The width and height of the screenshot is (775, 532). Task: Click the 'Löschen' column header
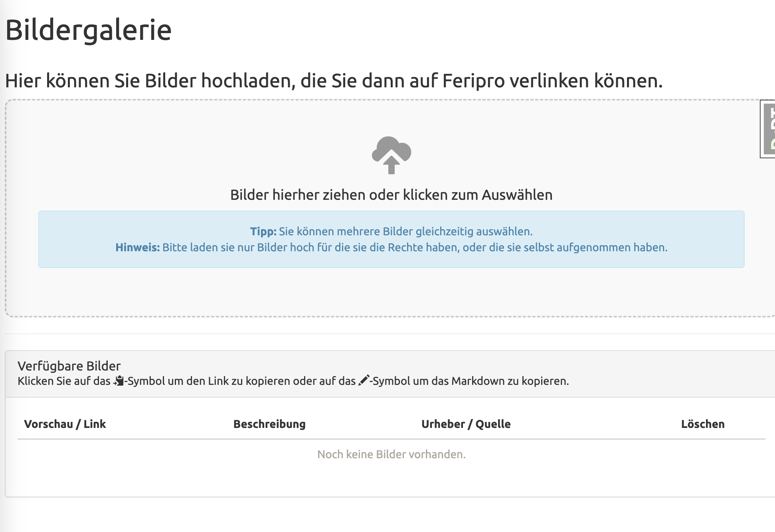pyautogui.click(x=702, y=424)
